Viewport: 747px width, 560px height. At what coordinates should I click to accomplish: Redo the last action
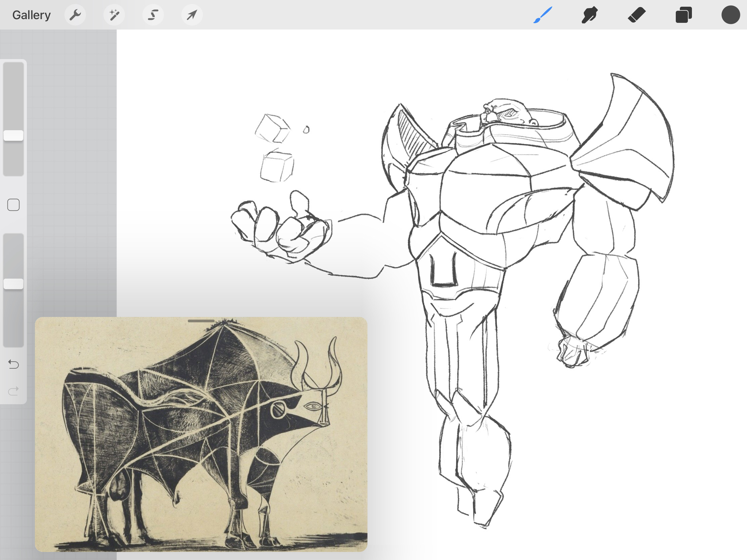coord(13,391)
